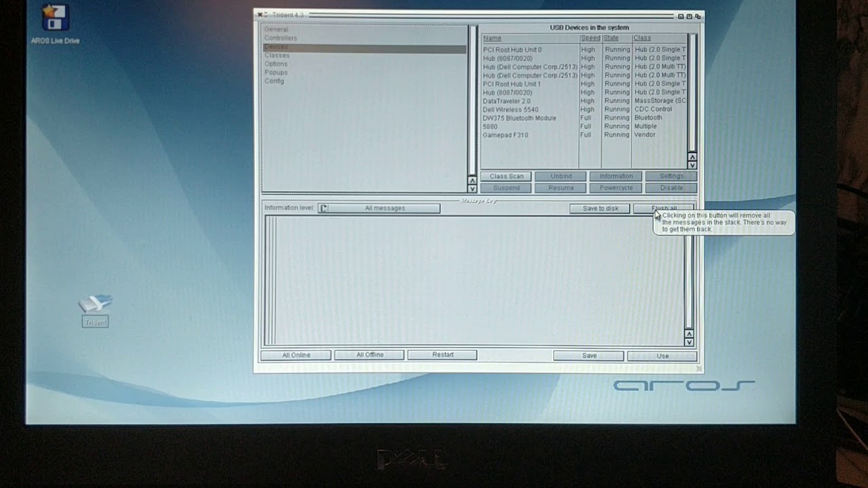This screenshot has height=488, width=868.
Task: Click the window zoom gadget in title bar
Action: coord(689,16)
